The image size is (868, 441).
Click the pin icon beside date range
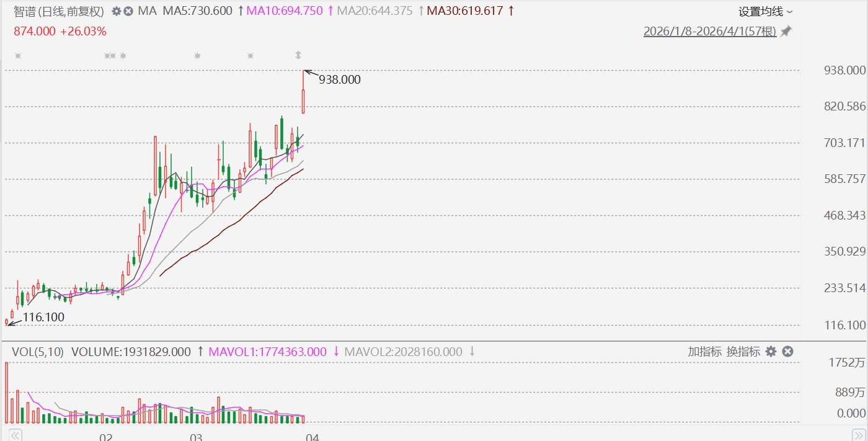(786, 31)
